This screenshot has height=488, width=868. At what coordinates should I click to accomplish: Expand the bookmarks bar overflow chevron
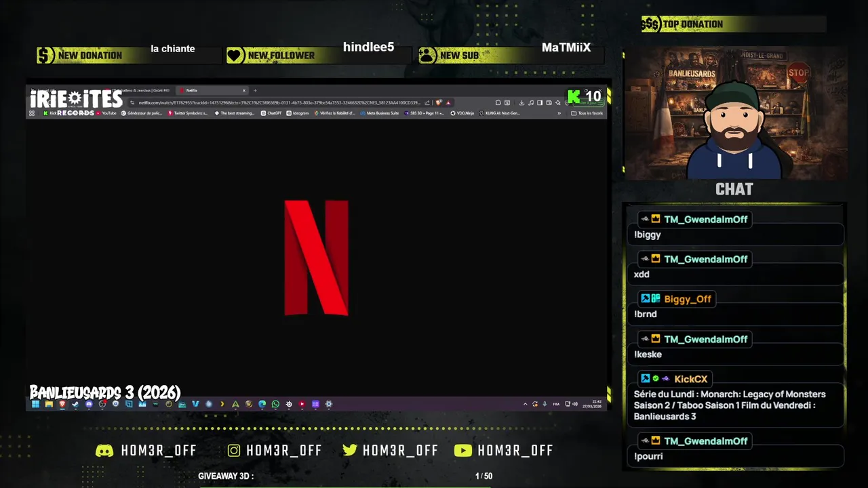click(559, 113)
